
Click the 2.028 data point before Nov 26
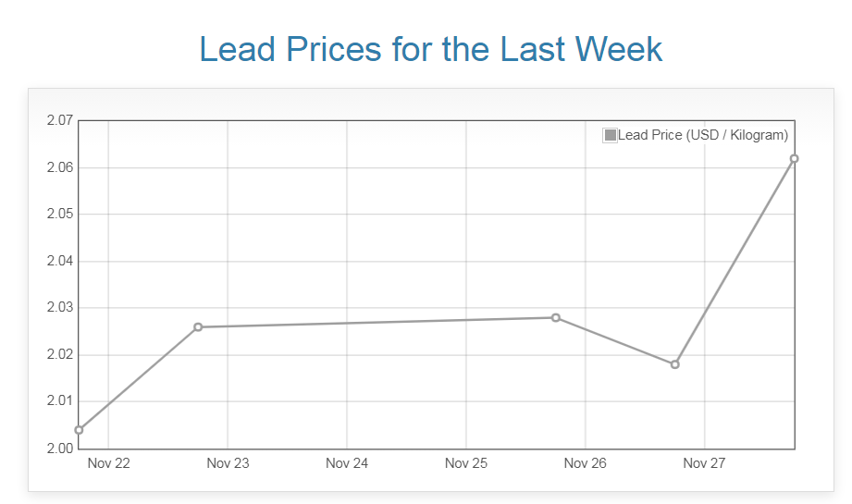coord(556,318)
